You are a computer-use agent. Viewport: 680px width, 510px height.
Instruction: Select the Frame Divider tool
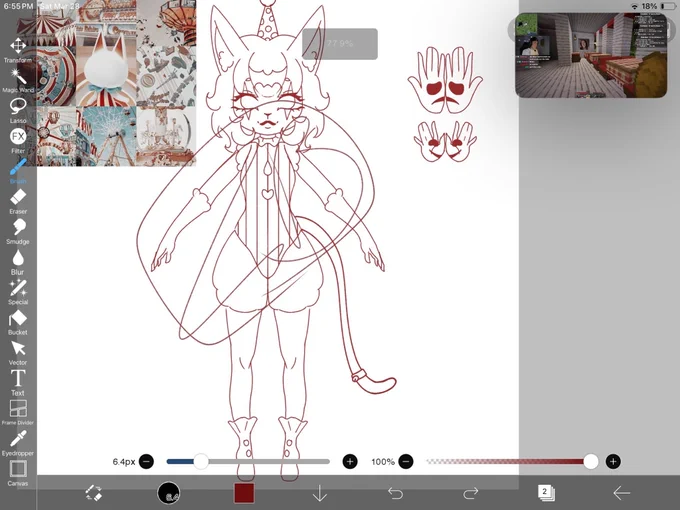(18, 413)
